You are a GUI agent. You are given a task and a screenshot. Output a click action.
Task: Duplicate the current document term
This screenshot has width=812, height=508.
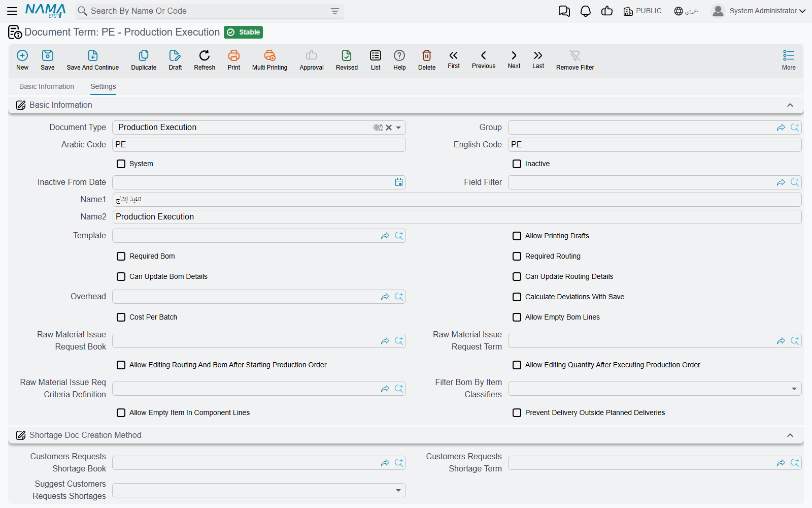[x=144, y=60]
